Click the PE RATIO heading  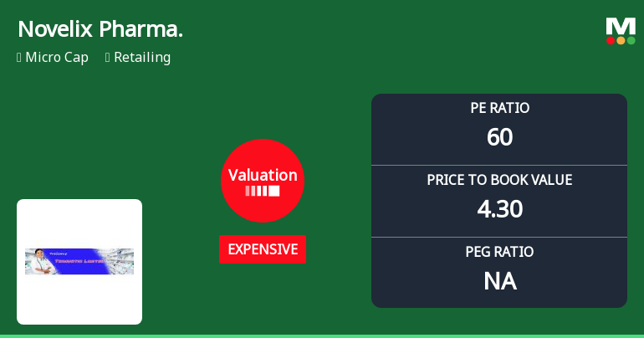coord(499,108)
